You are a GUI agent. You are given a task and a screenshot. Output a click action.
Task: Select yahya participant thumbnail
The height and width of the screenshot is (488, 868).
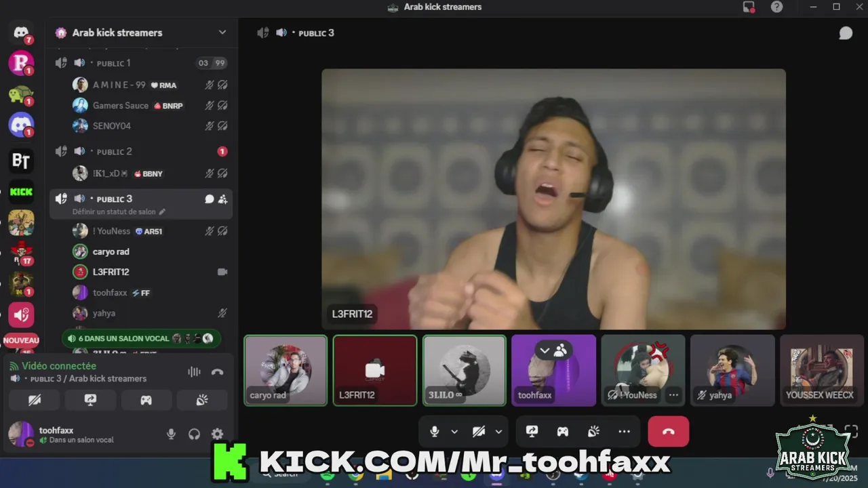point(732,371)
